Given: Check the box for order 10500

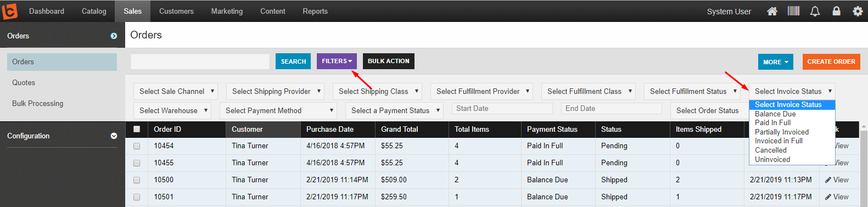Looking at the screenshot, I should click(x=137, y=180).
